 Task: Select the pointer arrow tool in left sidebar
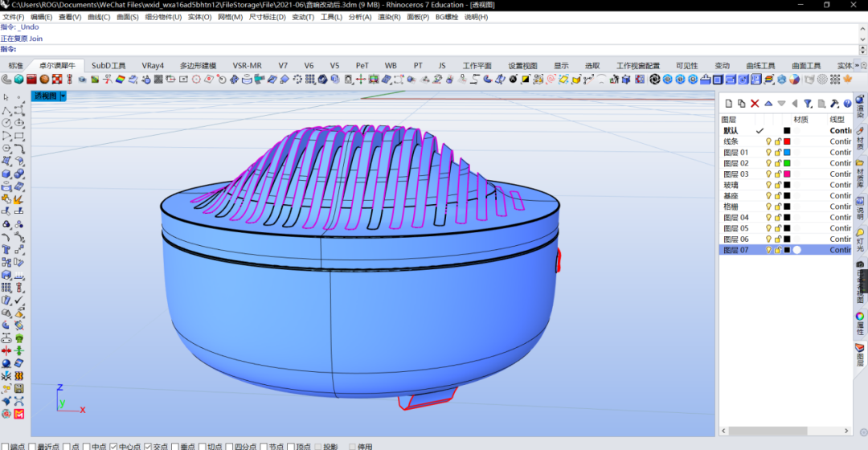6,97
